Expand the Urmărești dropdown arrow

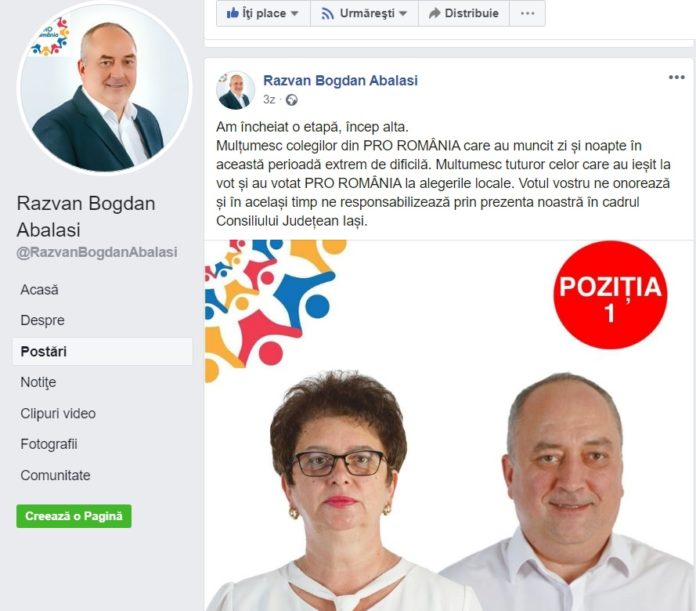point(403,14)
